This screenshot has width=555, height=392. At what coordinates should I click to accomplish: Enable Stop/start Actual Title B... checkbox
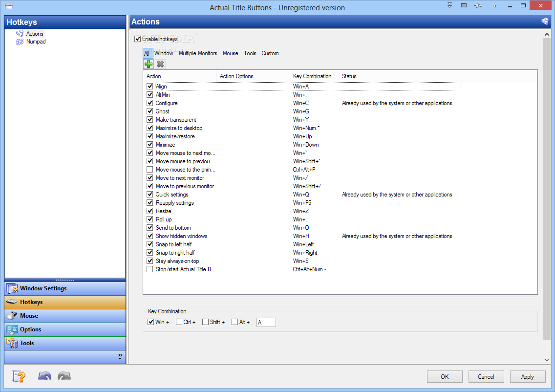click(x=149, y=269)
